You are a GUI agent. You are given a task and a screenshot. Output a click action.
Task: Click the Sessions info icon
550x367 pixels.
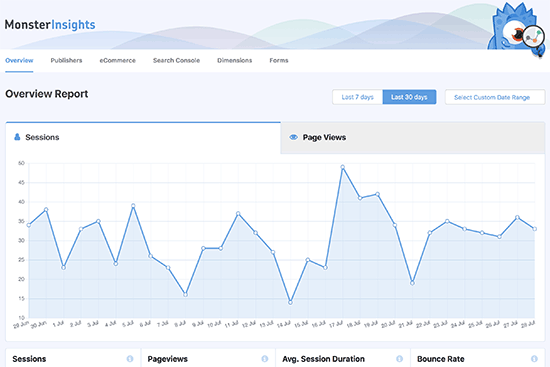coord(130,359)
